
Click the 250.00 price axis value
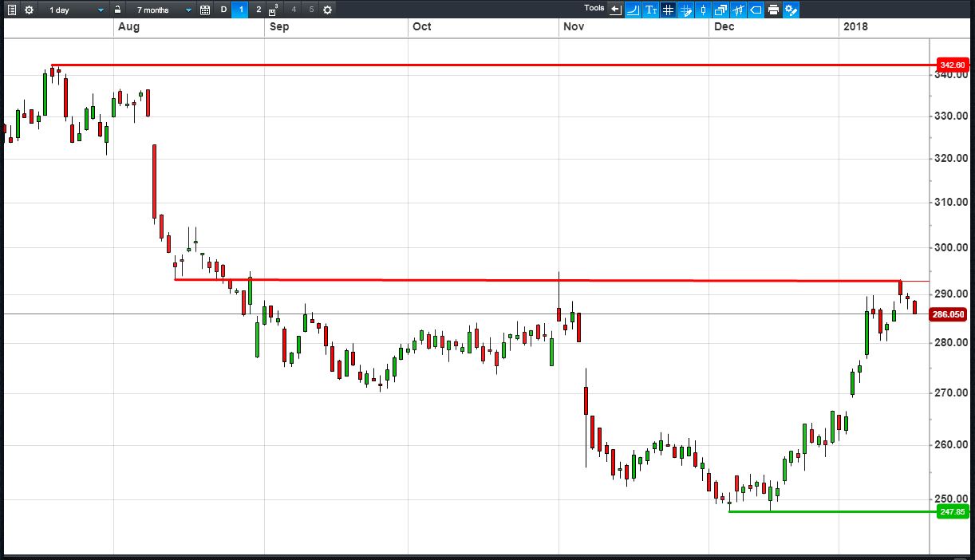(952, 499)
